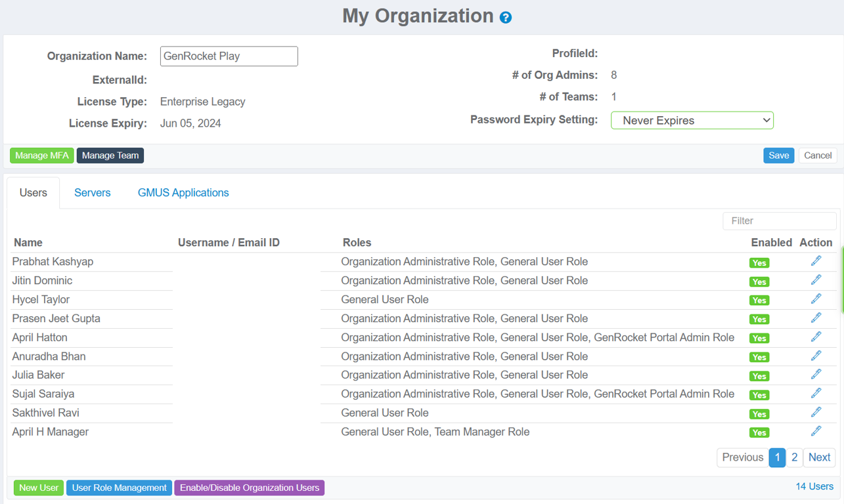
Task: Edit user Anuradha Bhan via pencil icon
Action: (816, 356)
